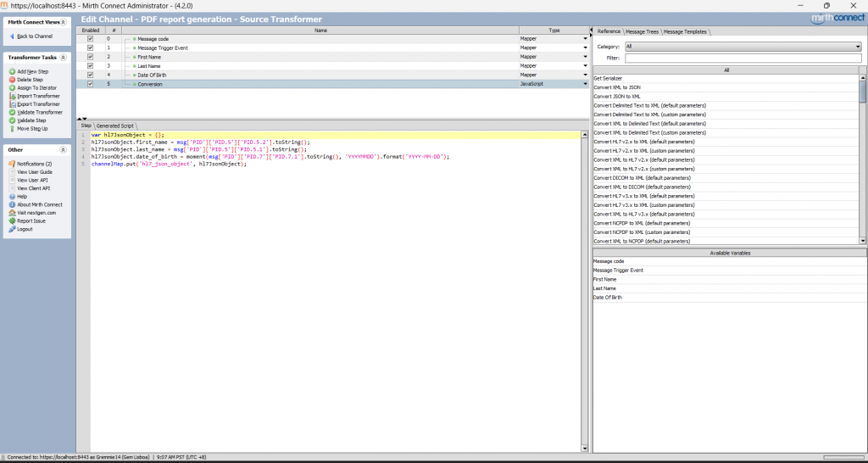Screen dimensions: 868x463
Task: Click the Export Transformer task link
Action: tap(38, 104)
